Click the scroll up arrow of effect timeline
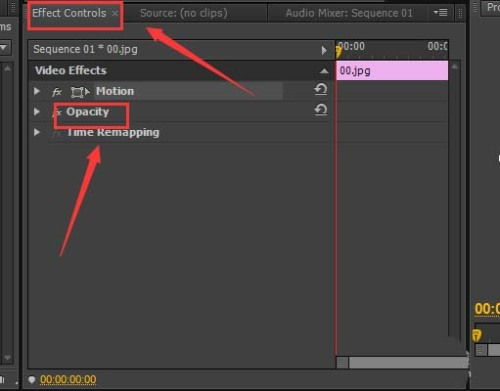Viewport: 500px width, 391px height. point(455,67)
